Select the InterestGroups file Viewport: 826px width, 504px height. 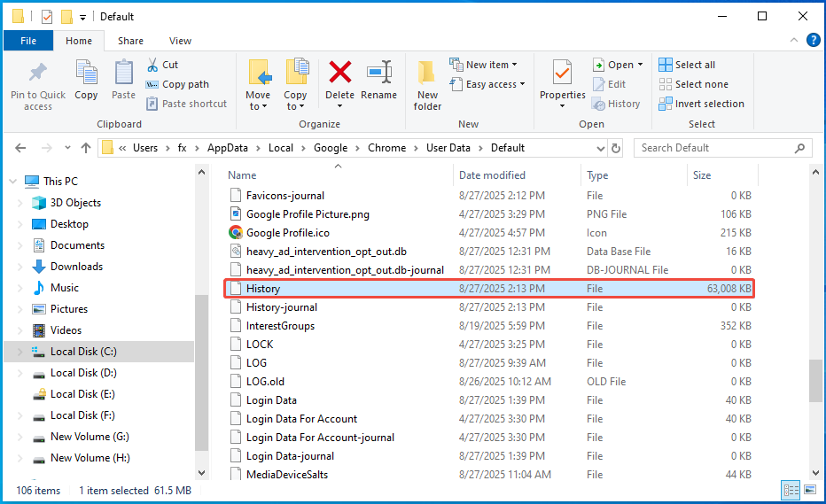click(280, 326)
